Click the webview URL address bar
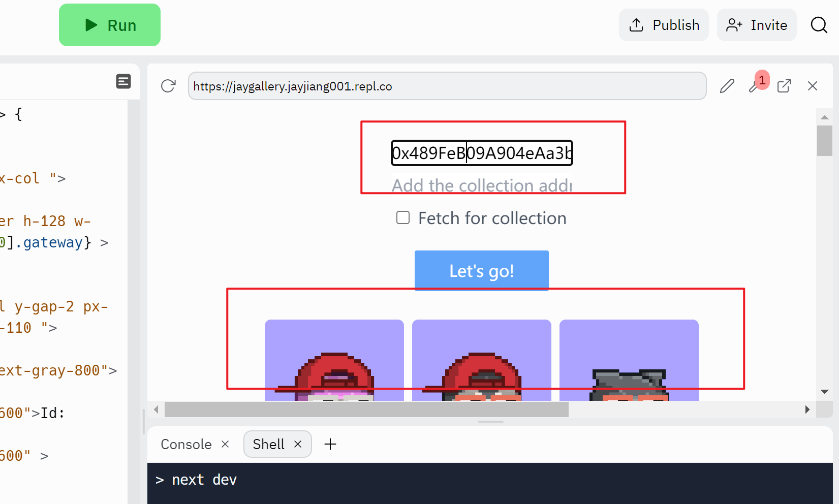This screenshot has width=839, height=504. (x=447, y=86)
